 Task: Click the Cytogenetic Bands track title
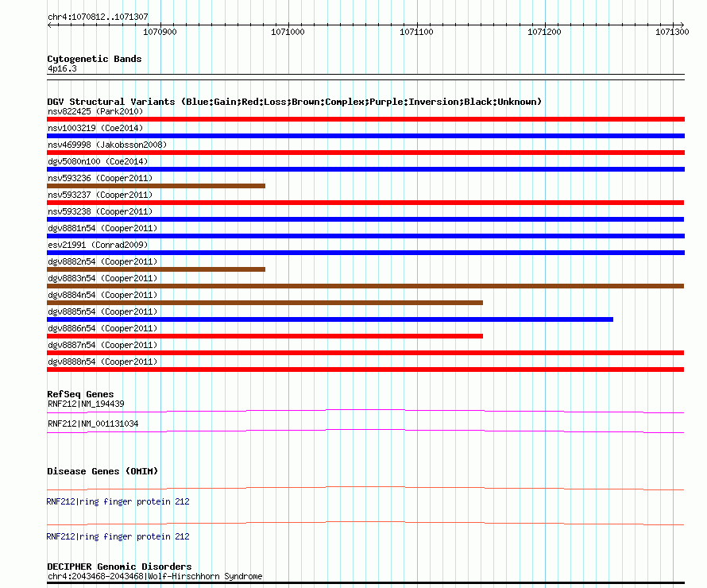coord(95,59)
